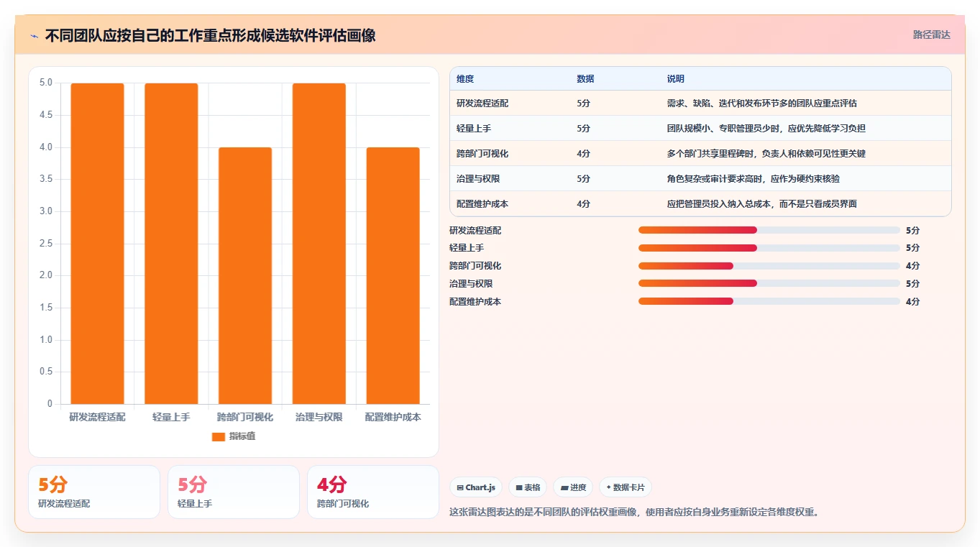Image resolution: width=980 pixels, height=547 pixels.
Task: Select the 跨部门可视化 cell in the table
Action: pos(482,154)
